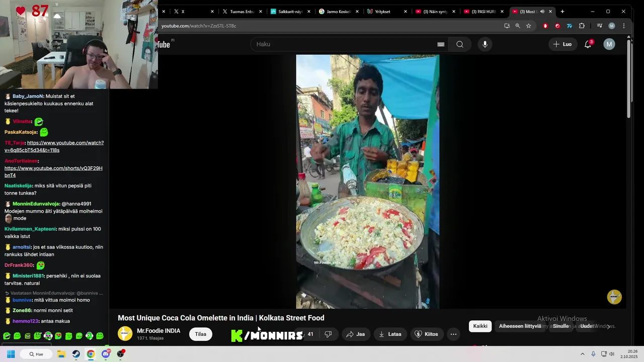Screen dimensions: 644x362
Task: Share the video with Jaa button
Action: coord(355,334)
